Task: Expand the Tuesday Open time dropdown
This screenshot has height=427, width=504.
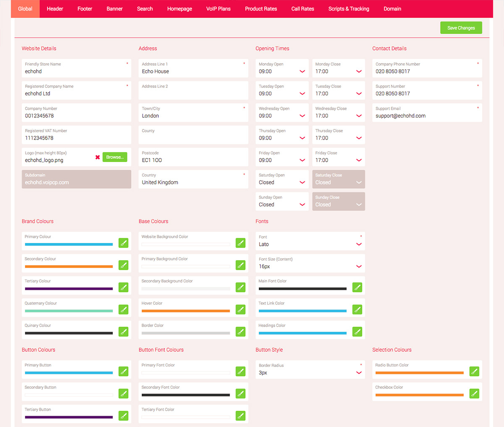Action: pos(282,90)
